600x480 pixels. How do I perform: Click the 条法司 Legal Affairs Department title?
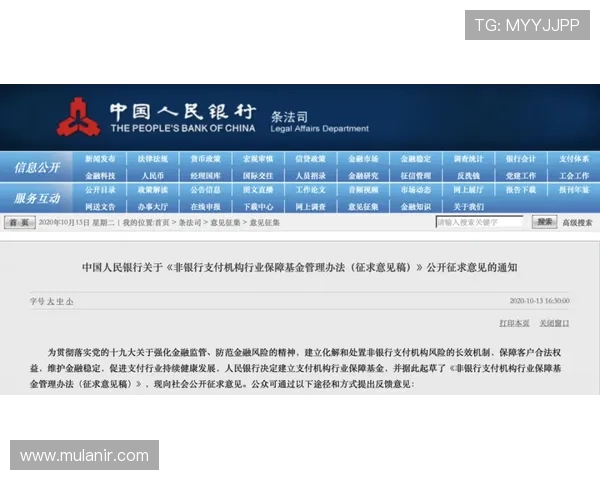pyautogui.click(x=320, y=122)
